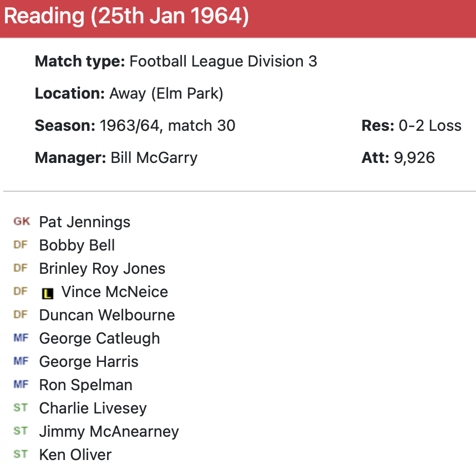This screenshot has height=470, width=476.
Task: Click the ST icon next to Ken Oliver
Action: click(x=21, y=454)
